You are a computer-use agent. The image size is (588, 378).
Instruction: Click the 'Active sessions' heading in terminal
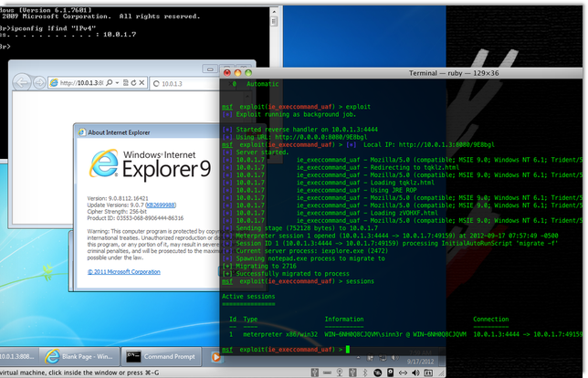click(248, 297)
